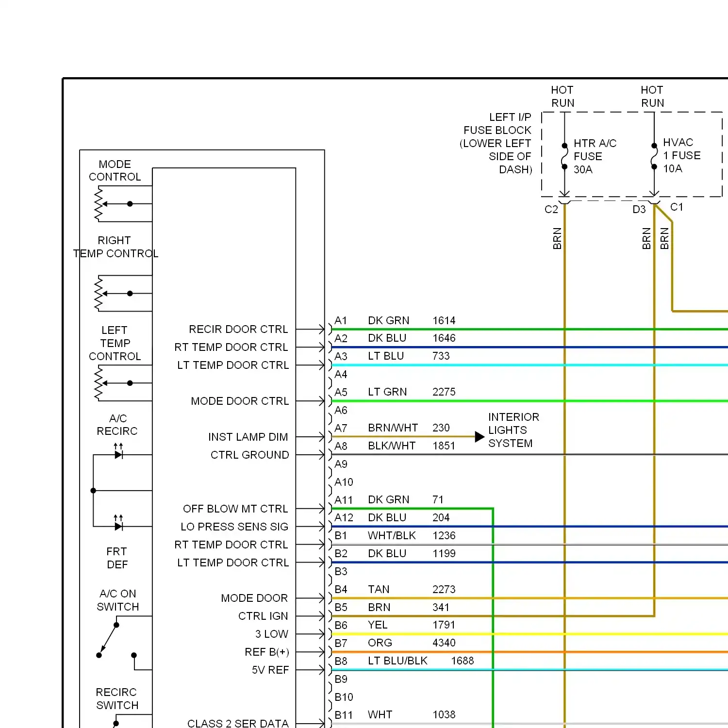Click pin label B10

tap(344, 697)
